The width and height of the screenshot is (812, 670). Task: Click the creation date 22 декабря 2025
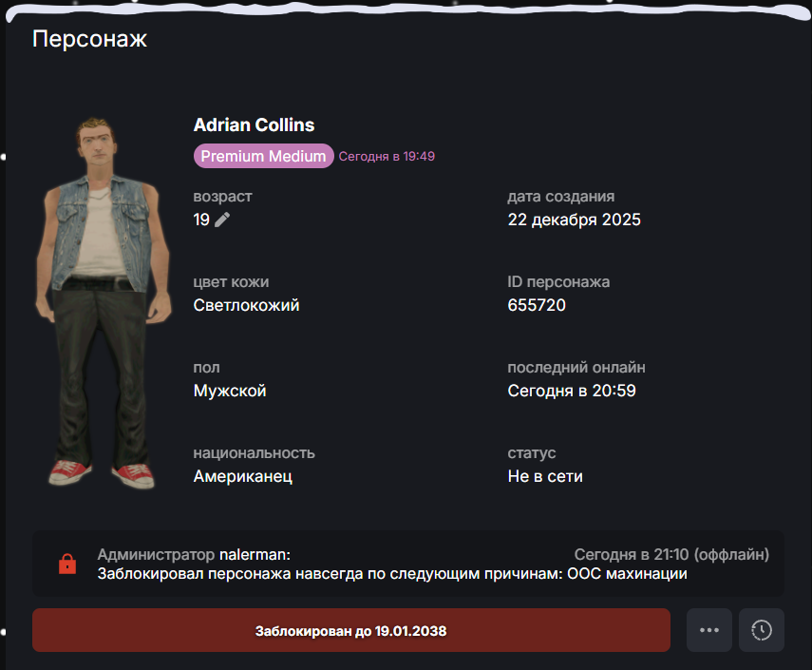pyautogui.click(x=574, y=220)
